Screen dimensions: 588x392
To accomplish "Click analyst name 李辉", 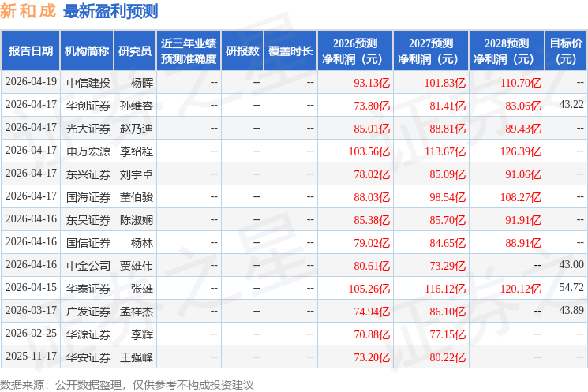I will 142,334.
